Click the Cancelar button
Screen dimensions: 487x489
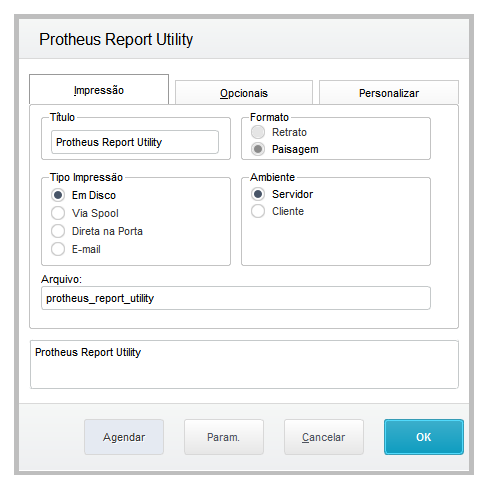click(324, 437)
